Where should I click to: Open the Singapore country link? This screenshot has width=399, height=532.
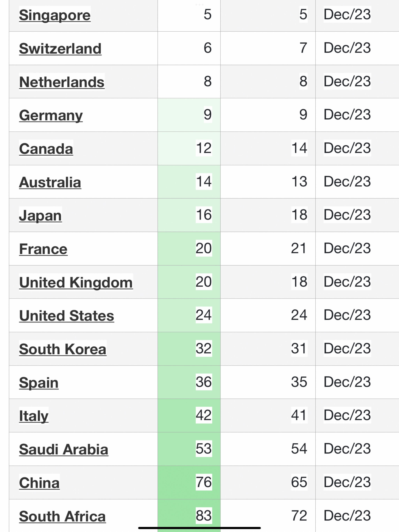point(55,15)
